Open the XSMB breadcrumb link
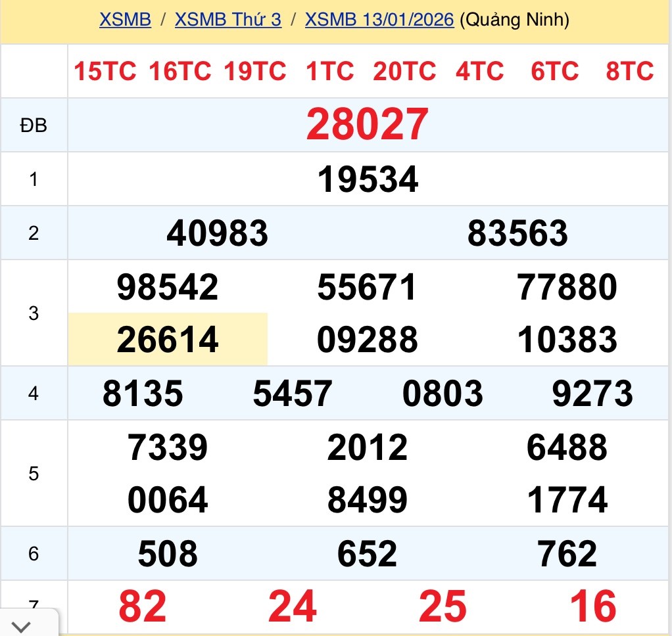Viewport: 672px width, 636px height. point(125,20)
